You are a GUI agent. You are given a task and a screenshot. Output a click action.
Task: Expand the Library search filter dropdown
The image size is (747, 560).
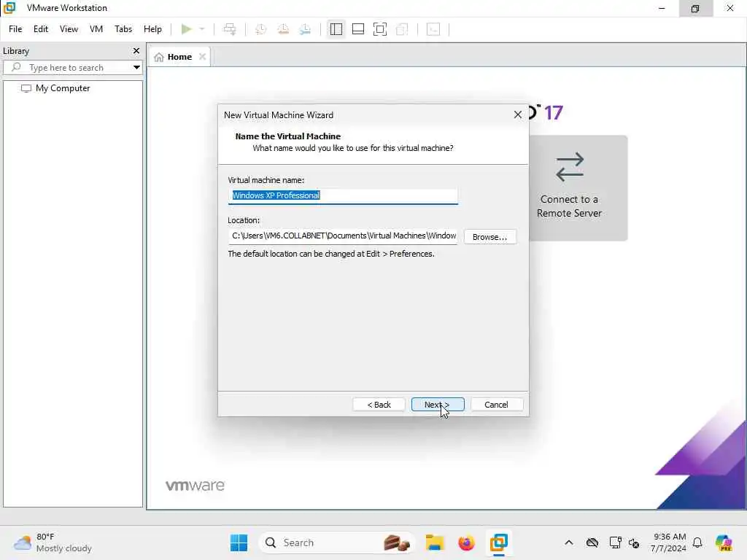tap(136, 68)
